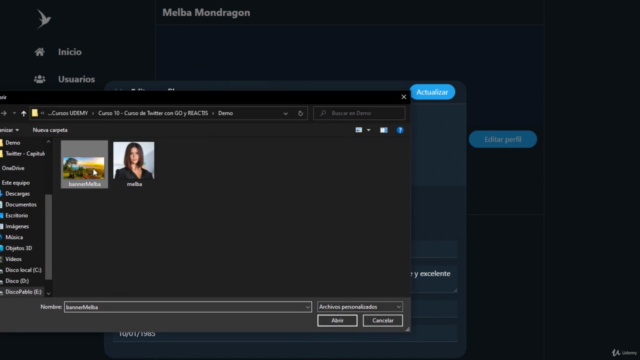
Task: Click the forward navigation arrow
Action: click(x=4, y=113)
